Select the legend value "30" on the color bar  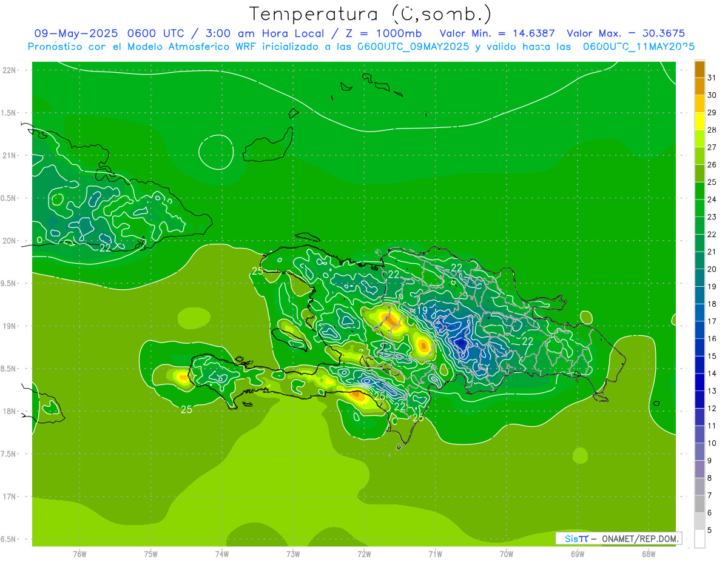click(x=712, y=95)
